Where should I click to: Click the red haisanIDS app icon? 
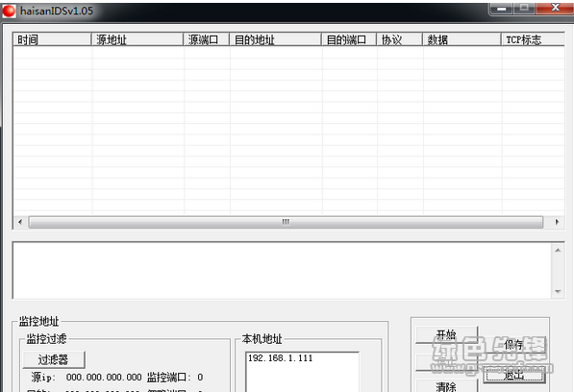coord(9,11)
